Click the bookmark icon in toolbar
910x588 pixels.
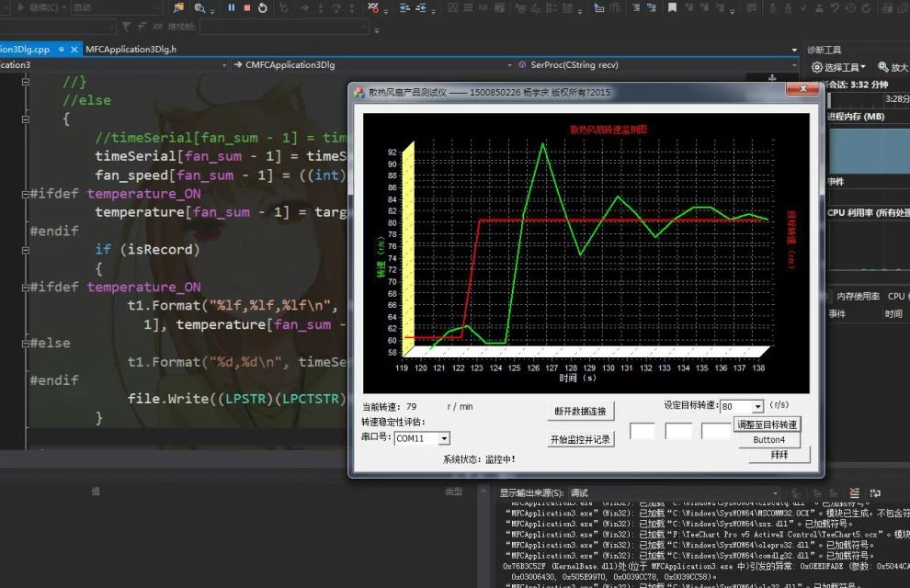tap(672, 7)
